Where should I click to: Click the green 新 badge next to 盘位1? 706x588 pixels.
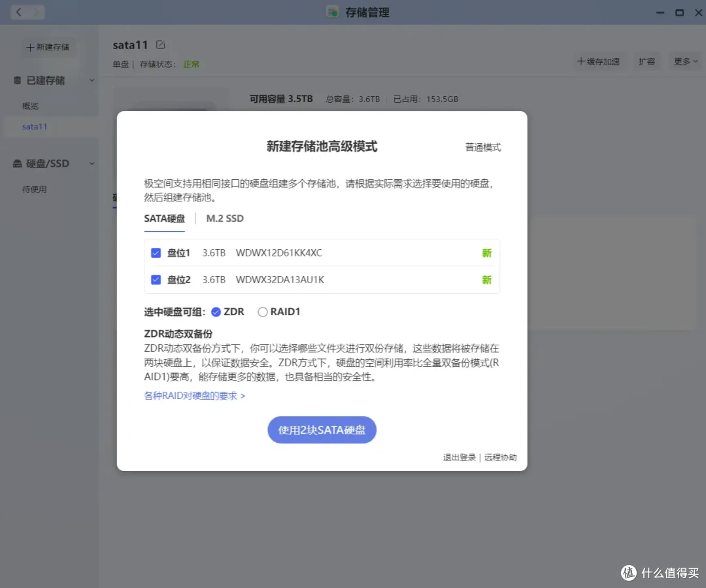pos(486,252)
